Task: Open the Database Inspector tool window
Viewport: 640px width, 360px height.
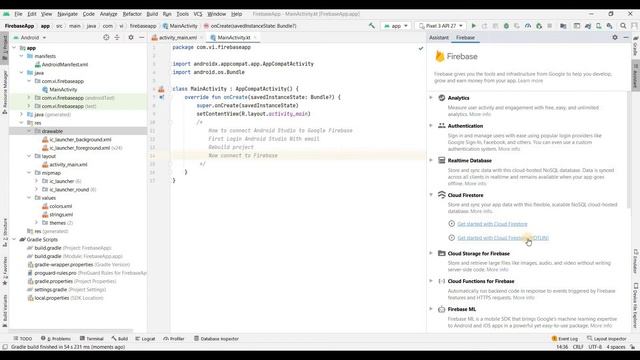Action: tap(216, 339)
